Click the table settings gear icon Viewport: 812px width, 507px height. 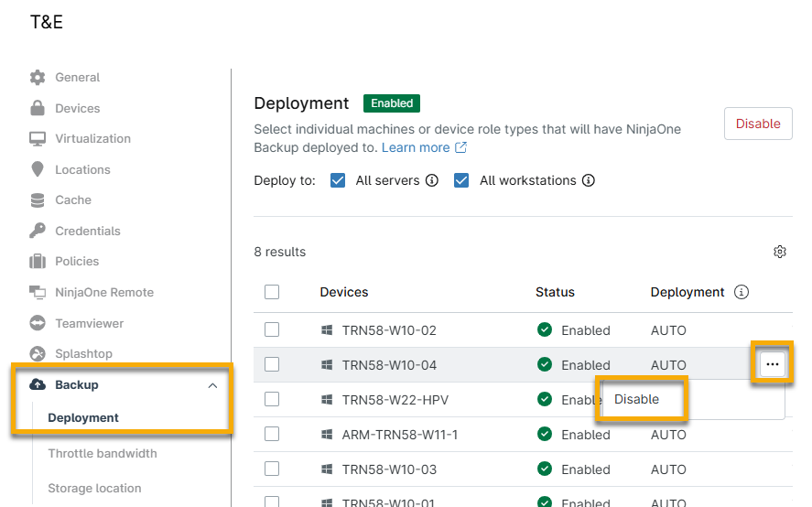point(780,252)
